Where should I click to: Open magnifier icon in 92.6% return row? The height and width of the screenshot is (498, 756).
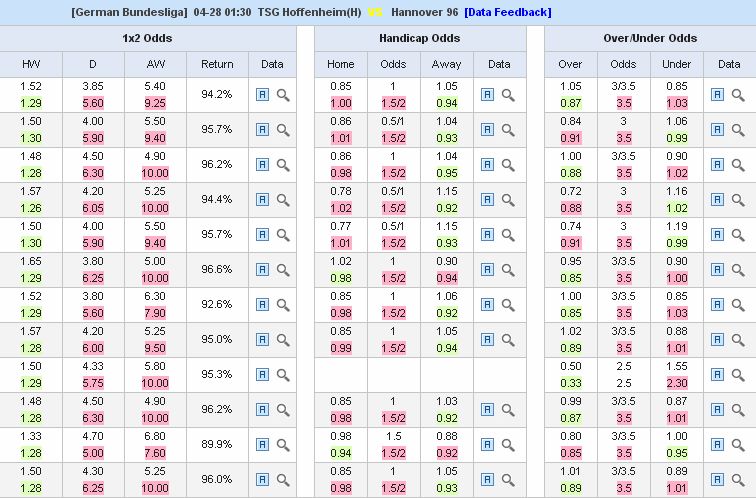point(283,305)
